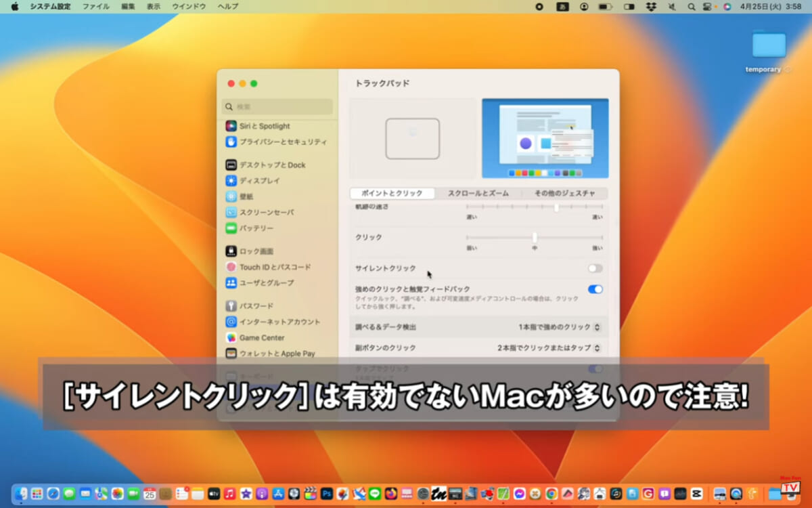Open the Apple menu
The image size is (812, 508).
14,6
